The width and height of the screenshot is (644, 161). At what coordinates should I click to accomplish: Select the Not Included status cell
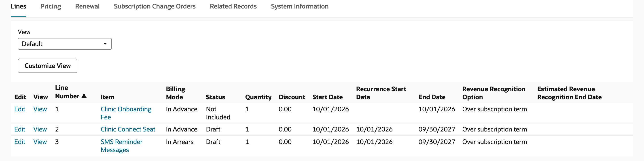[218, 113]
